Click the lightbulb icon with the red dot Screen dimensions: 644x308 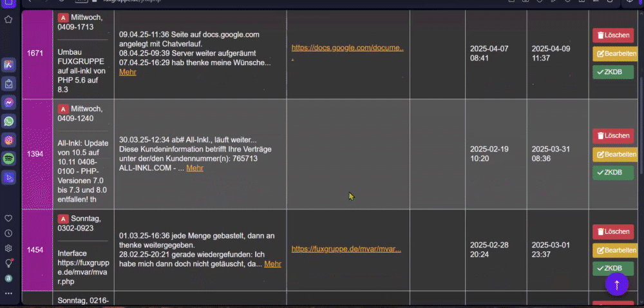click(x=8, y=263)
